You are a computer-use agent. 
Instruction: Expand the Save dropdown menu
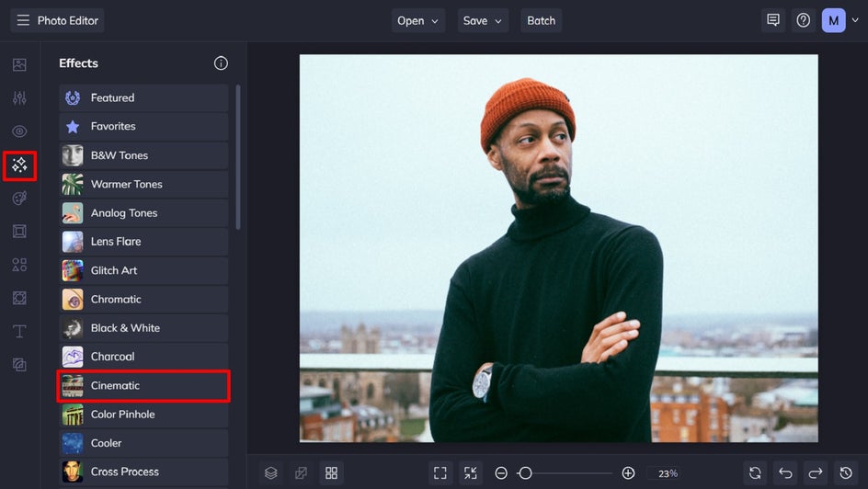483,20
